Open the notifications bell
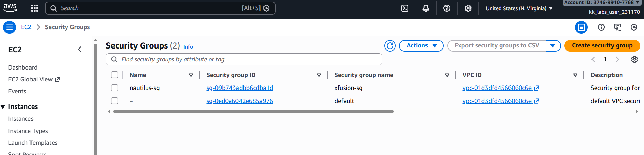The image size is (644, 155). click(x=426, y=8)
